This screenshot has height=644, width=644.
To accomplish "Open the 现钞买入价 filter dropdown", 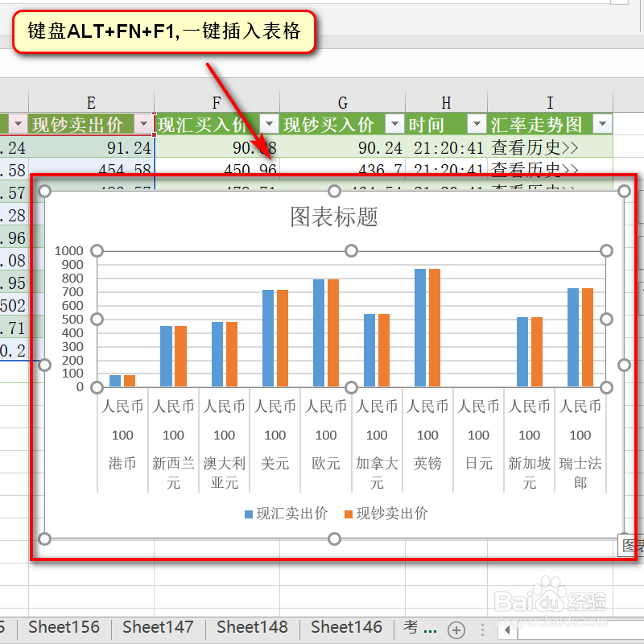I will pos(394,126).
